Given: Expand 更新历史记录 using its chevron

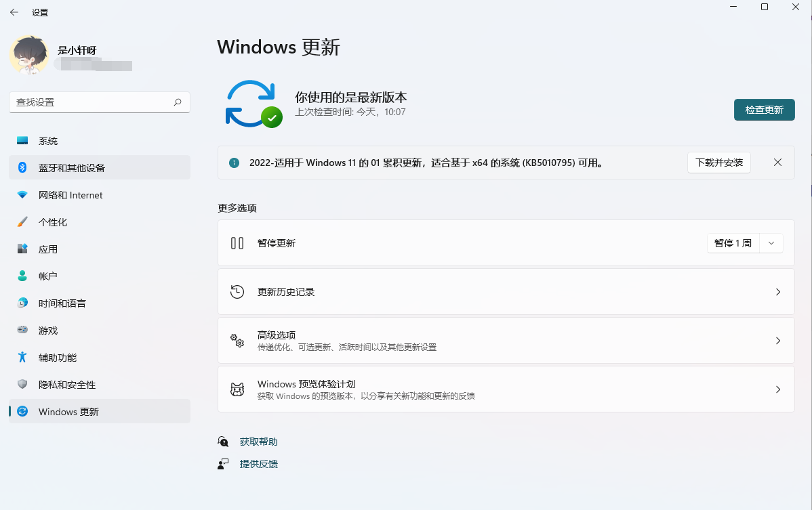Looking at the screenshot, I should click(777, 291).
